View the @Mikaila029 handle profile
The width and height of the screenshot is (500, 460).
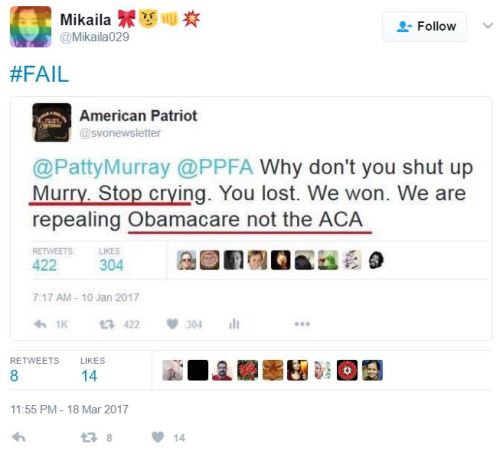pos(95,37)
